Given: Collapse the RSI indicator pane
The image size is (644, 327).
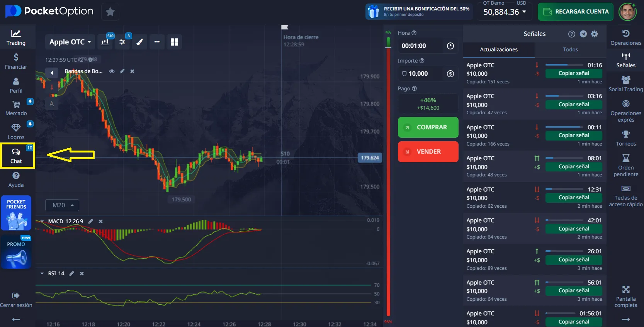Looking at the screenshot, I should [x=42, y=273].
